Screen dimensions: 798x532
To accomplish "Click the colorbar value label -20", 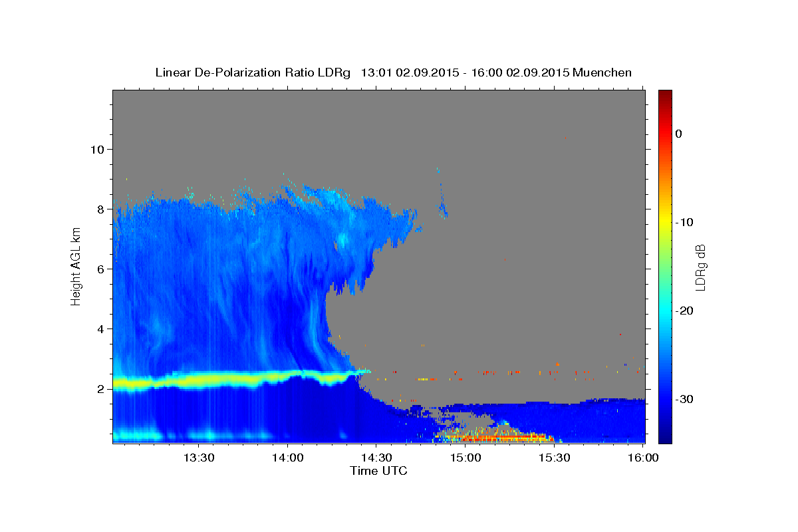I will [684, 311].
